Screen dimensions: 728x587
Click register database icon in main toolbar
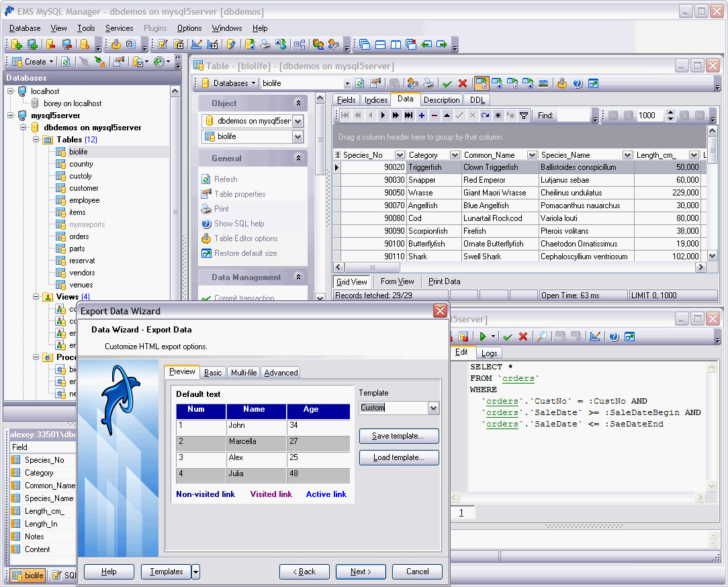tap(17, 44)
